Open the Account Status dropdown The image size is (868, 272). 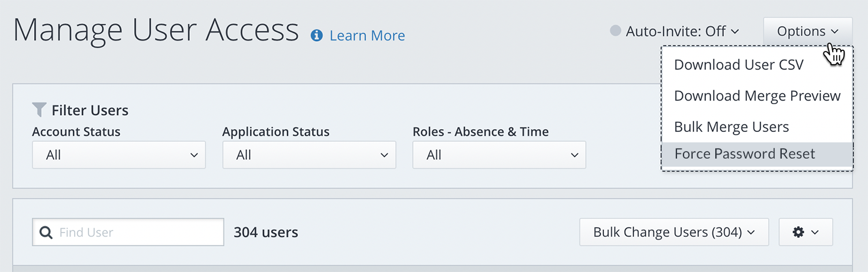point(119,155)
